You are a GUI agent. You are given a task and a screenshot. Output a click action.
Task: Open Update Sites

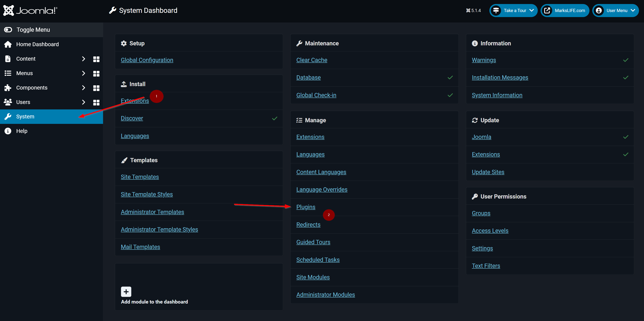point(488,172)
